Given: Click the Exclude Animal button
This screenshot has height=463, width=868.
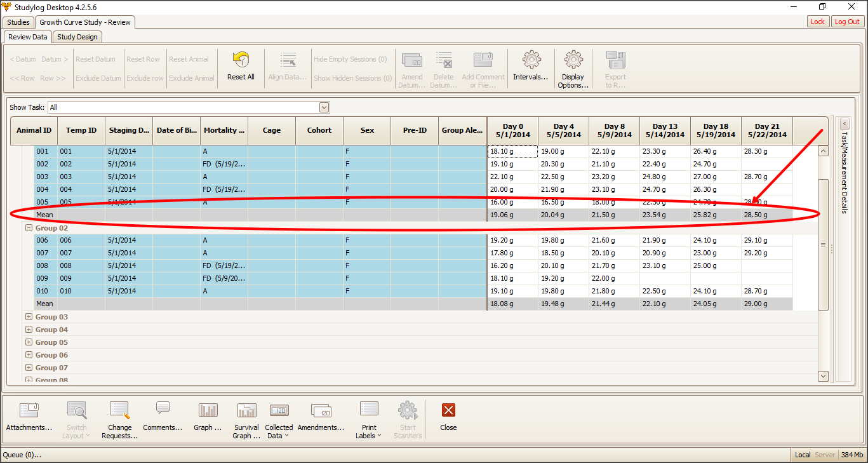Looking at the screenshot, I should coord(192,78).
